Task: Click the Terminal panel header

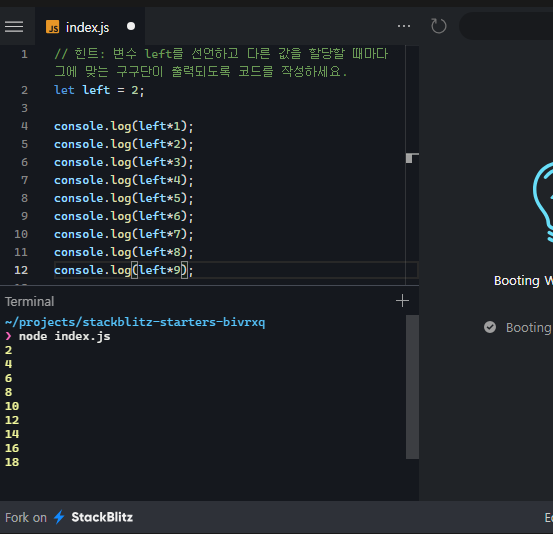Action: tap(30, 302)
